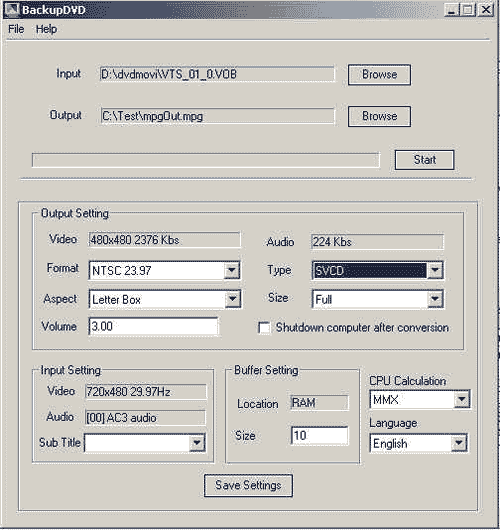
Task: Click the input Video 720x480 29.97Hz field
Action: [146, 392]
